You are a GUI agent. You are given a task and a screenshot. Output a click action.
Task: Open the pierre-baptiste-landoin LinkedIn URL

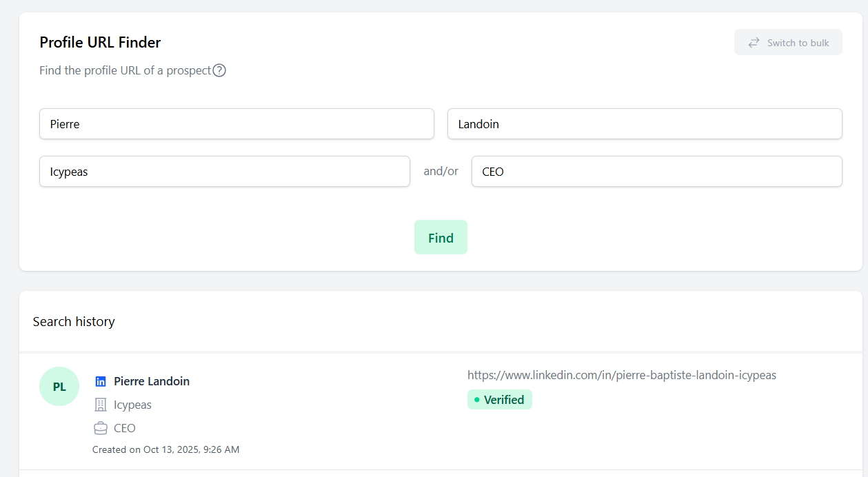(621, 375)
